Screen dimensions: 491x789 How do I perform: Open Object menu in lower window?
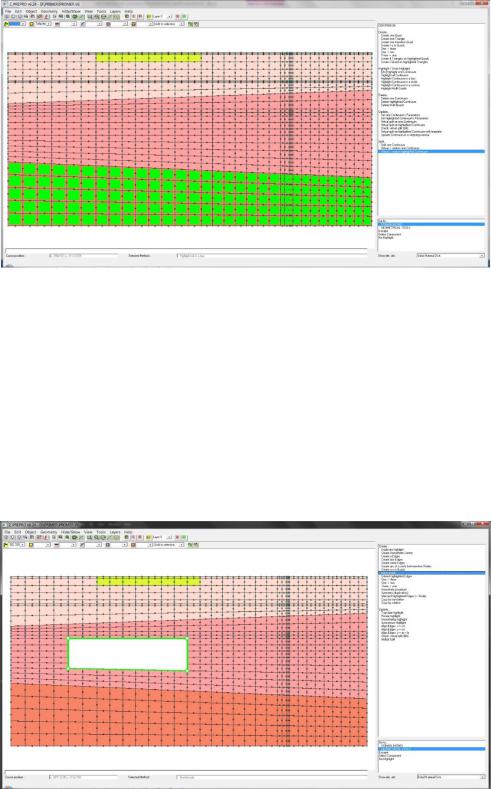point(31,532)
